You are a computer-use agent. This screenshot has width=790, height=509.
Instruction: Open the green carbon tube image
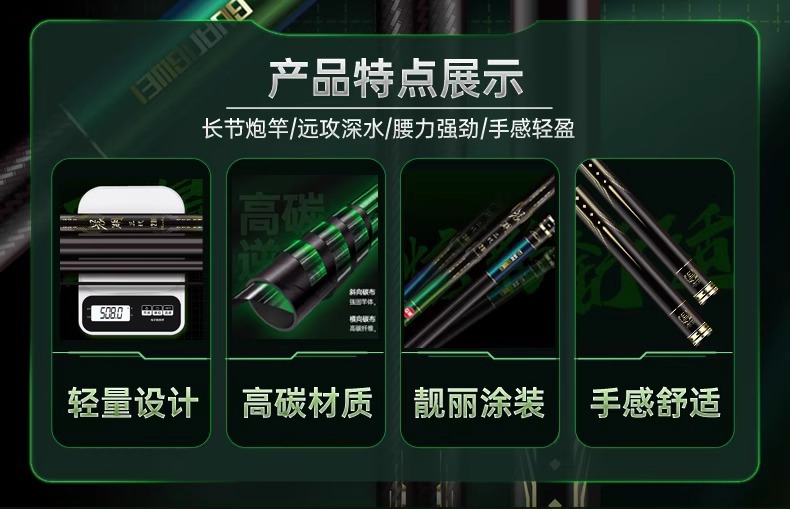[306, 257]
